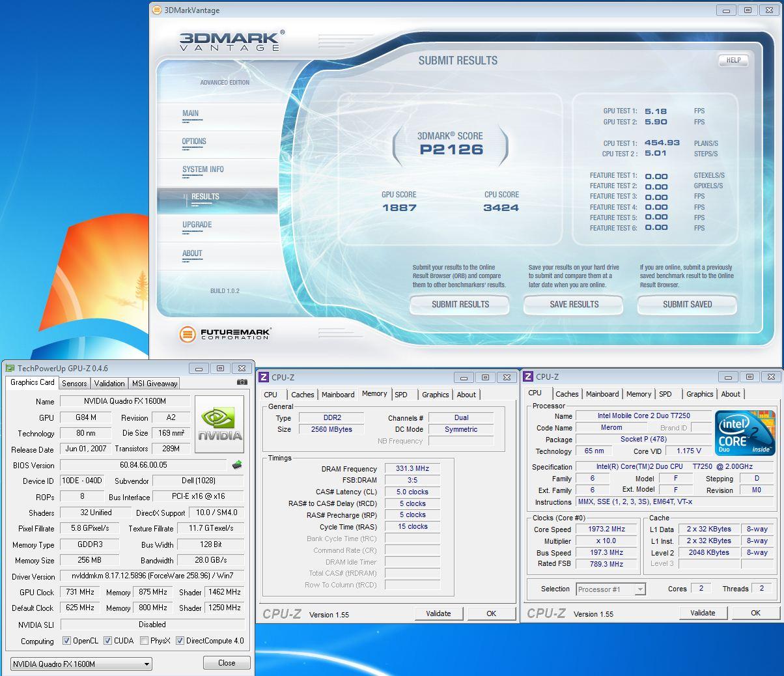
Task: Click the Bandwidth value 28.0 GB/s
Action: pos(210,560)
